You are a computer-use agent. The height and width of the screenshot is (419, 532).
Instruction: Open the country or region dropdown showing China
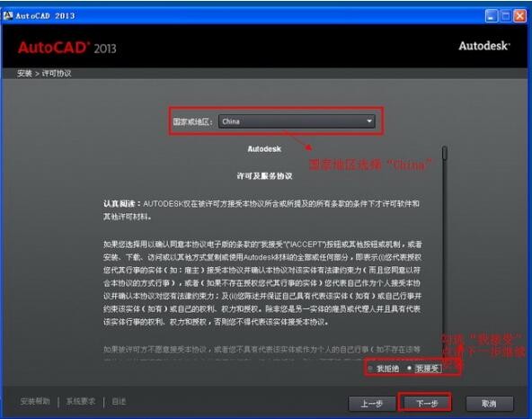pos(297,121)
